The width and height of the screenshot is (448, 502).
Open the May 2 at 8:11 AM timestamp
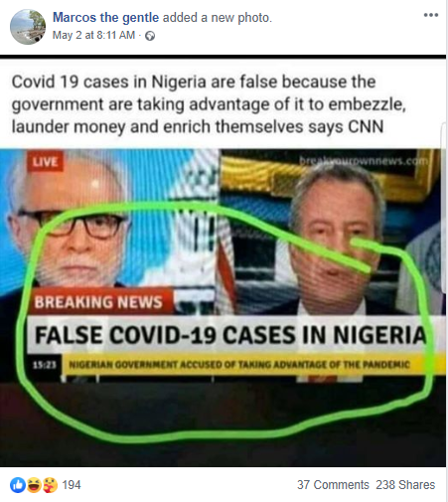tap(93, 35)
